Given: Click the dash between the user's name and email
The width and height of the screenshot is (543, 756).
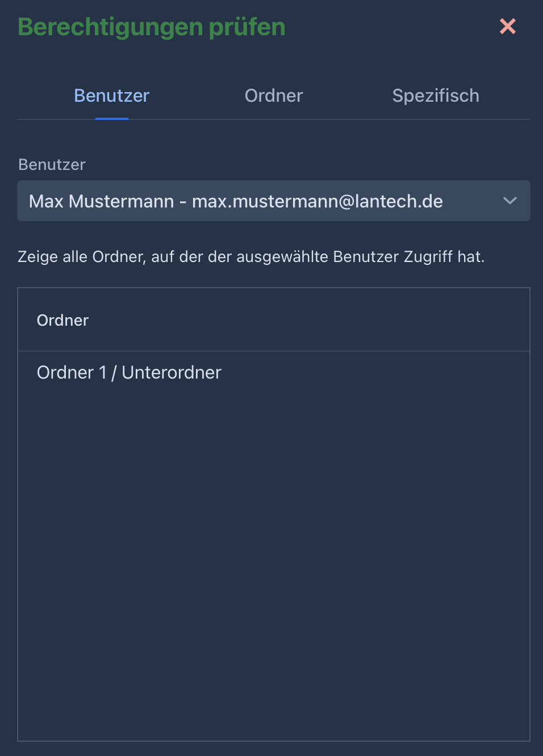Looking at the screenshot, I should point(183,201).
